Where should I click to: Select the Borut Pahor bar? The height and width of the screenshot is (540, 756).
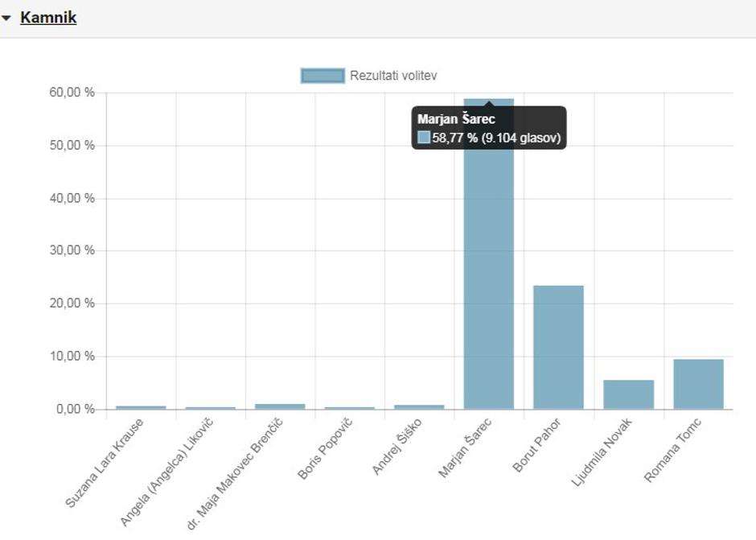click(558, 347)
